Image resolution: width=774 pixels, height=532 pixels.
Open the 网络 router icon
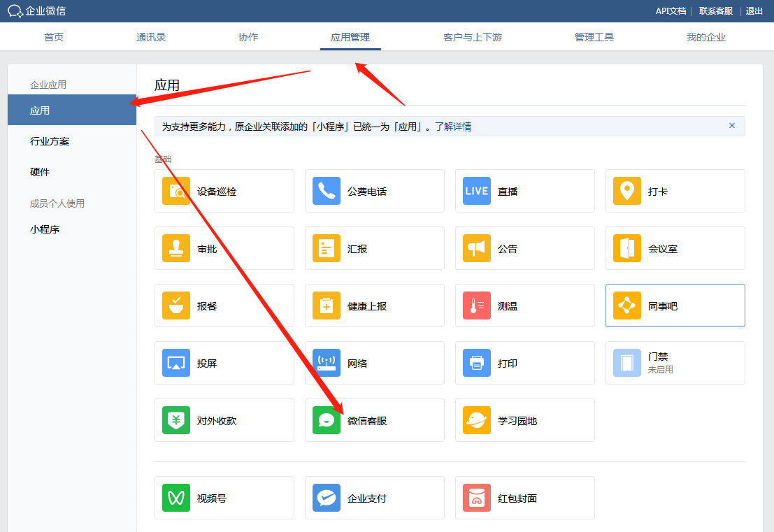coord(327,363)
